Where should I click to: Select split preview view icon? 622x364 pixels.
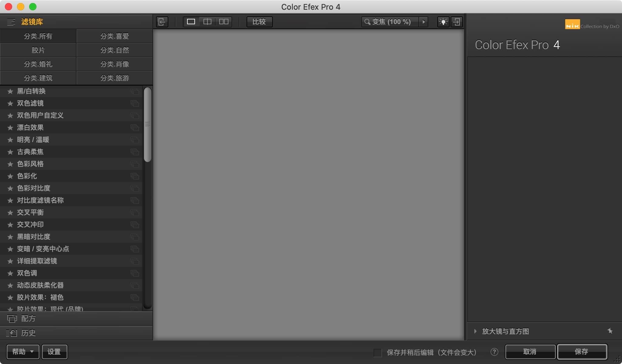[x=207, y=22]
